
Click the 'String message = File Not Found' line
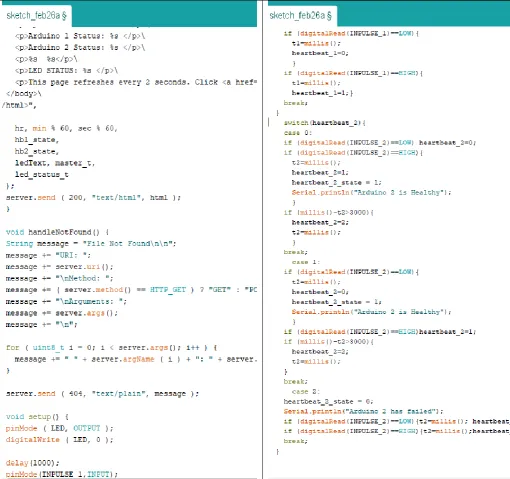[x=91, y=243]
